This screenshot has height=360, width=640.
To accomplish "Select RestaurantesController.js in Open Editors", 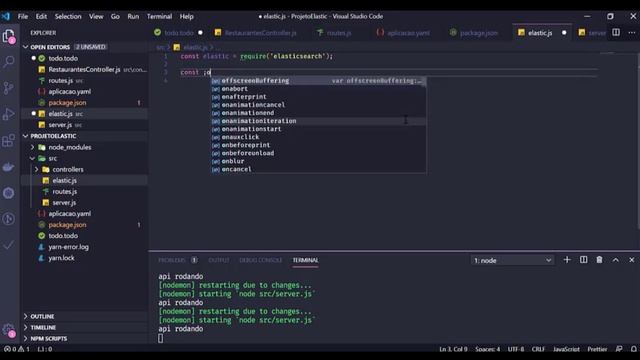I will point(84,69).
